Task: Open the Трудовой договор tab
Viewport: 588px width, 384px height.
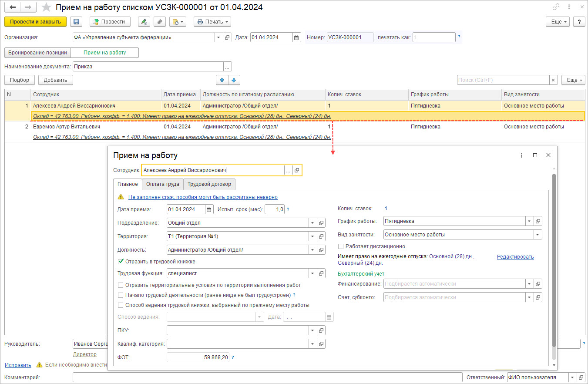Action: click(x=209, y=184)
